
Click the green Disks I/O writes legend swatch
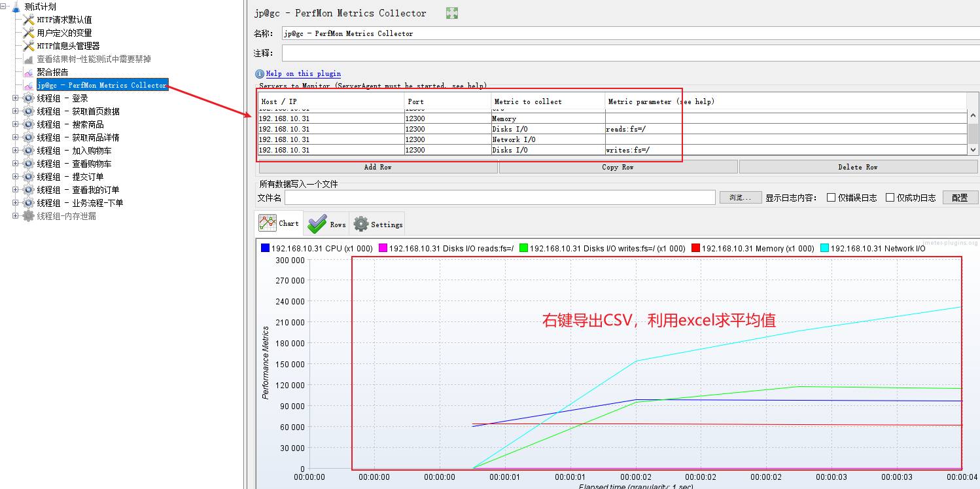pos(523,248)
